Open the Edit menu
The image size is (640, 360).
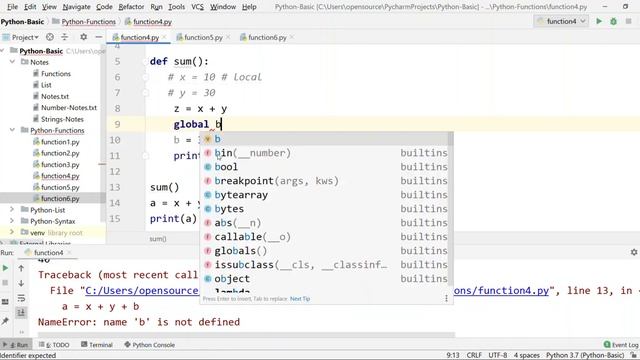[30, 7]
